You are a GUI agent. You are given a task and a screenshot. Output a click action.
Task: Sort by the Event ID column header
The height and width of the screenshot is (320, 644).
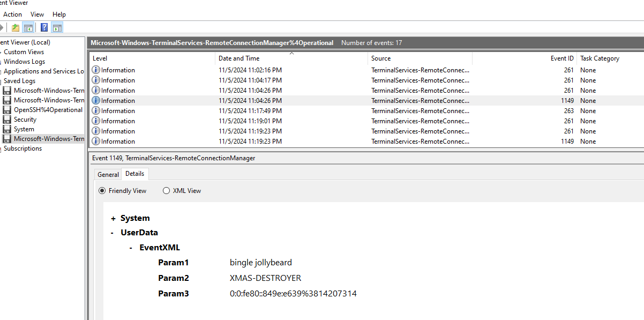point(525,58)
